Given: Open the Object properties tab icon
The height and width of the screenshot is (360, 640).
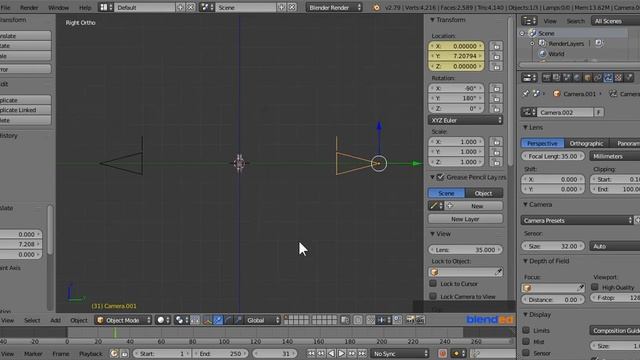Looking at the screenshot, I should tap(587, 77).
